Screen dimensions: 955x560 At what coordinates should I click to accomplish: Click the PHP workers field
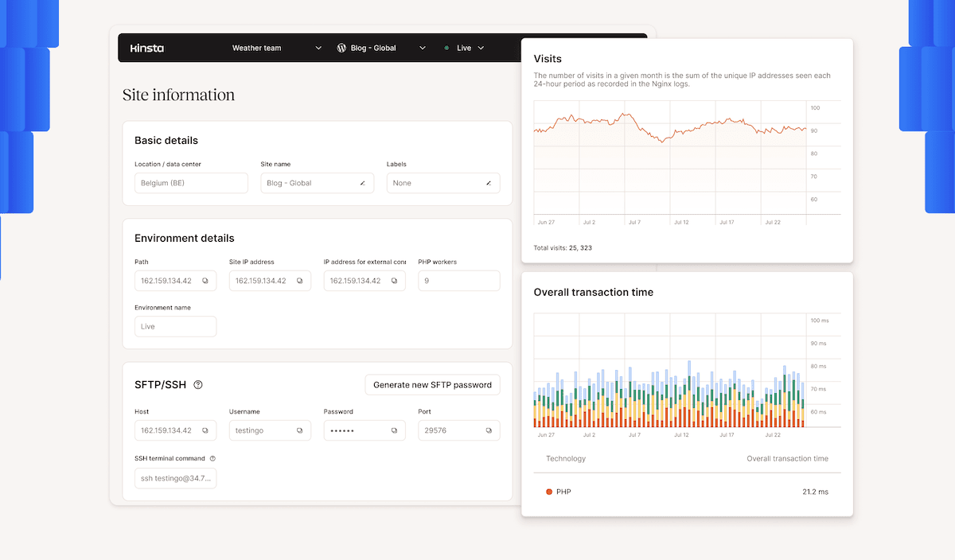(x=458, y=281)
